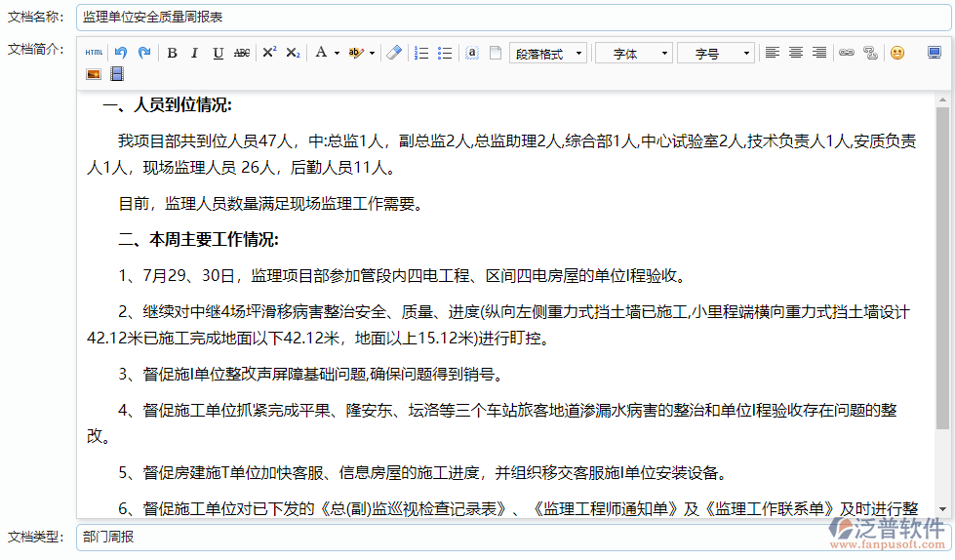955x560 pixels.
Task: Open the 字号 font size dropdown
Action: point(716,54)
